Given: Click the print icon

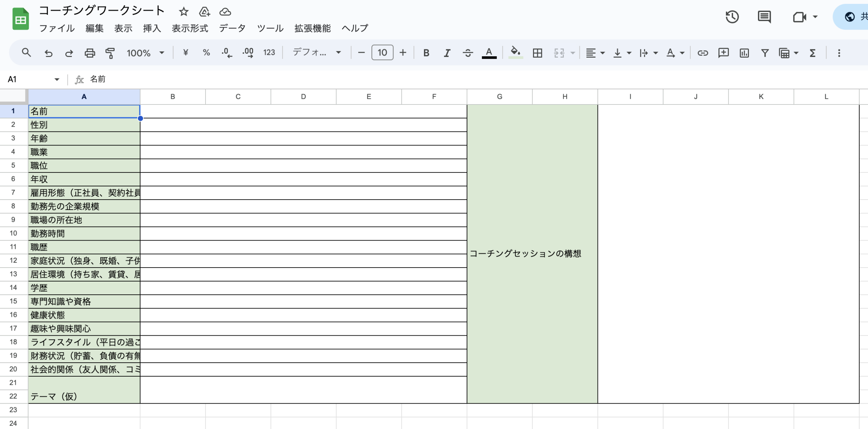Looking at the screenshot, I should click(90, 53).
